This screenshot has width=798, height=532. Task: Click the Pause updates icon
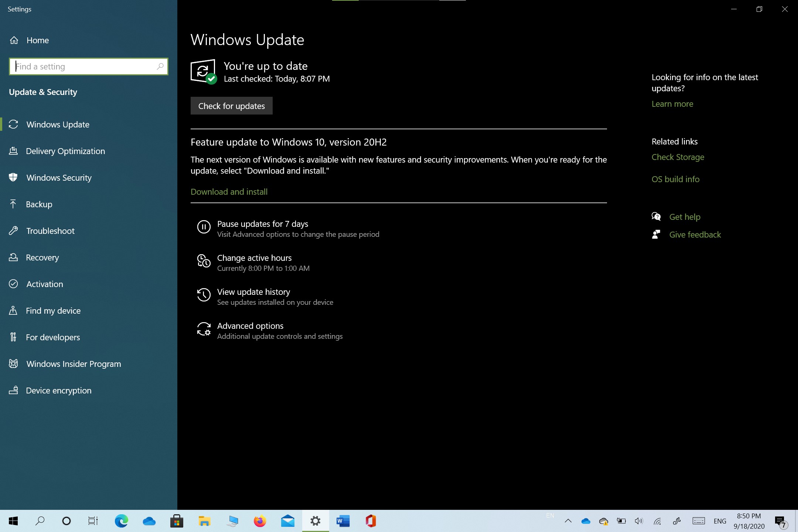[204, 227]
